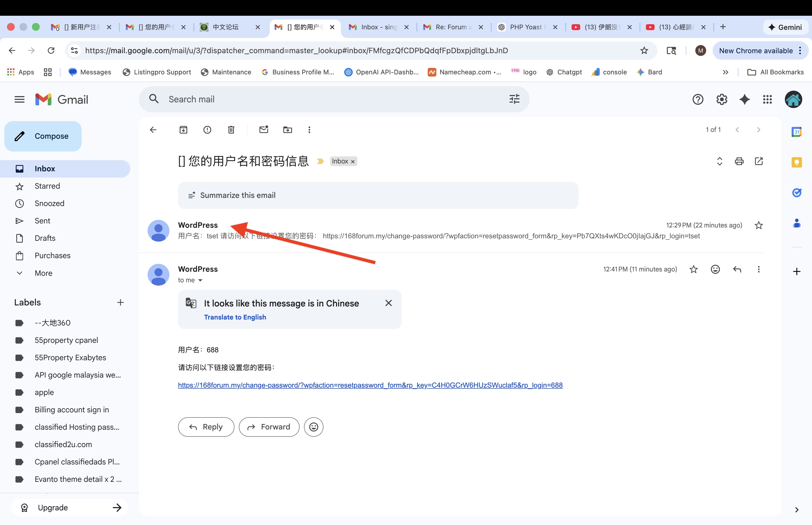Click the Report spam icon
812x525 pixels.
point(207,129)
